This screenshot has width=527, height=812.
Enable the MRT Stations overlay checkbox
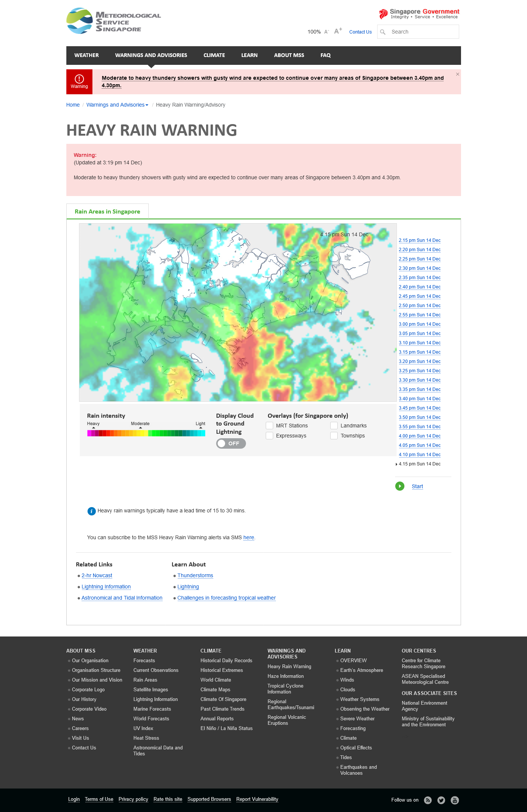(269, 426)
